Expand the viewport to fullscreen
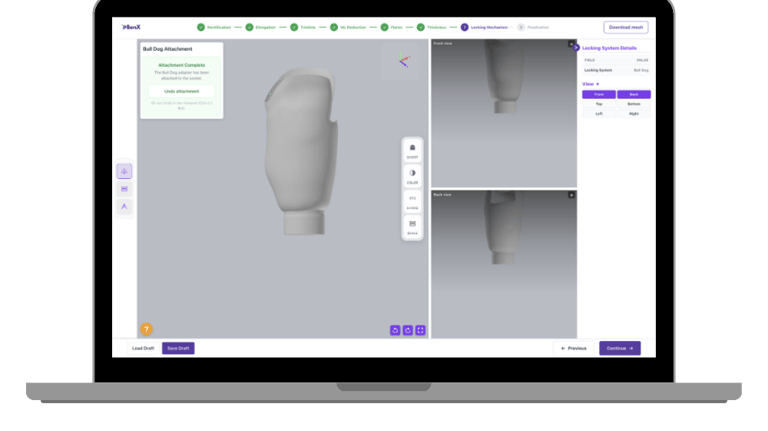The image size is (768, 431). point(420,331)
